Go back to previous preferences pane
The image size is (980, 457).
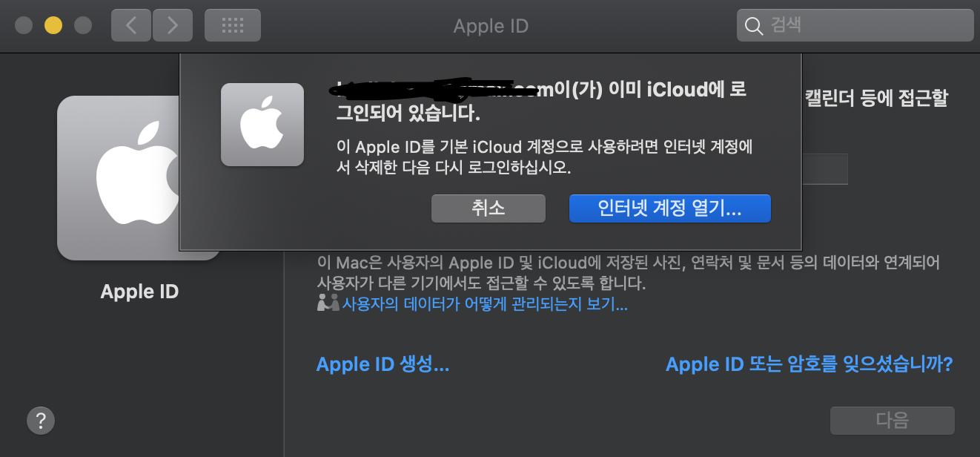click(131, 25)
